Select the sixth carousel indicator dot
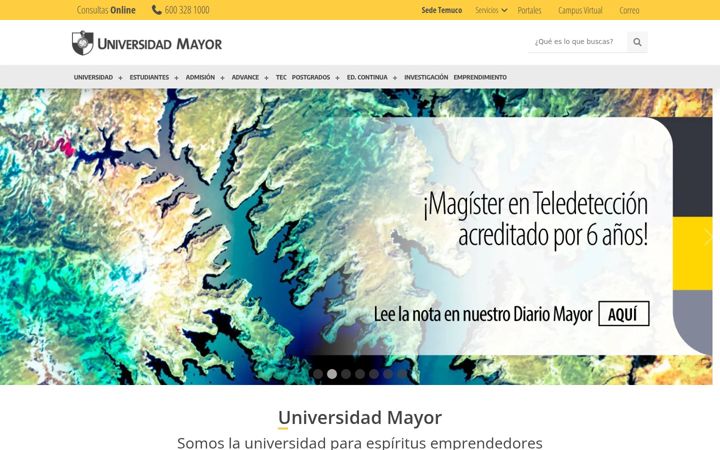 [388, 374]
